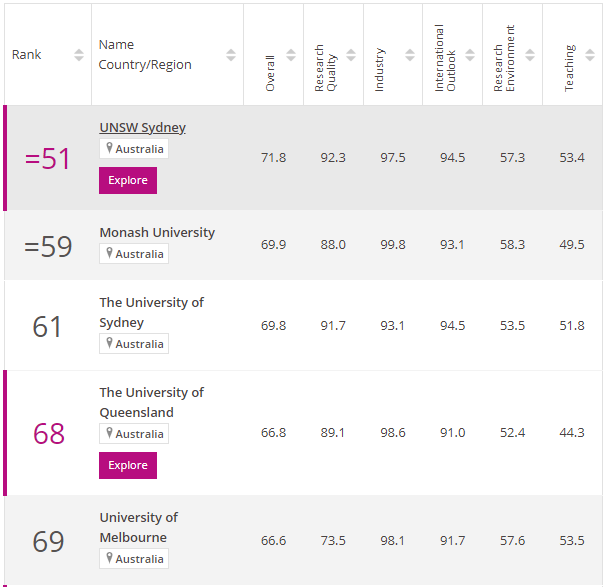Select rank 69 cell
Viewport: 607px width, 587px height.
tap(48, 541)
